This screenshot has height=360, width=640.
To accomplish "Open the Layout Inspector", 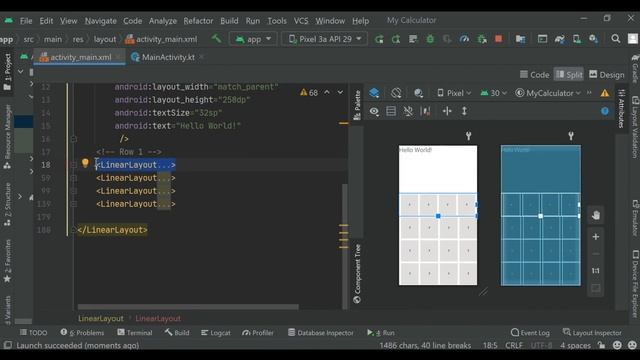I will point(592,333).
